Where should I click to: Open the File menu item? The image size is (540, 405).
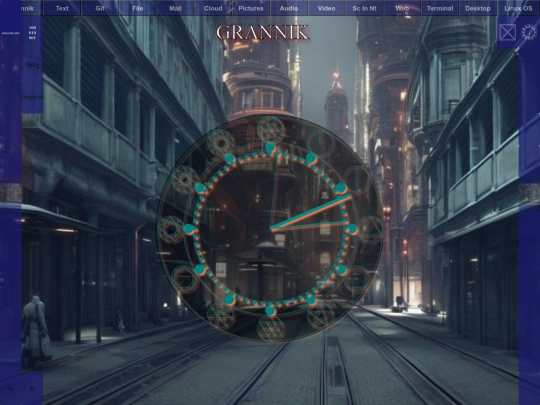(x=137, y=8)
